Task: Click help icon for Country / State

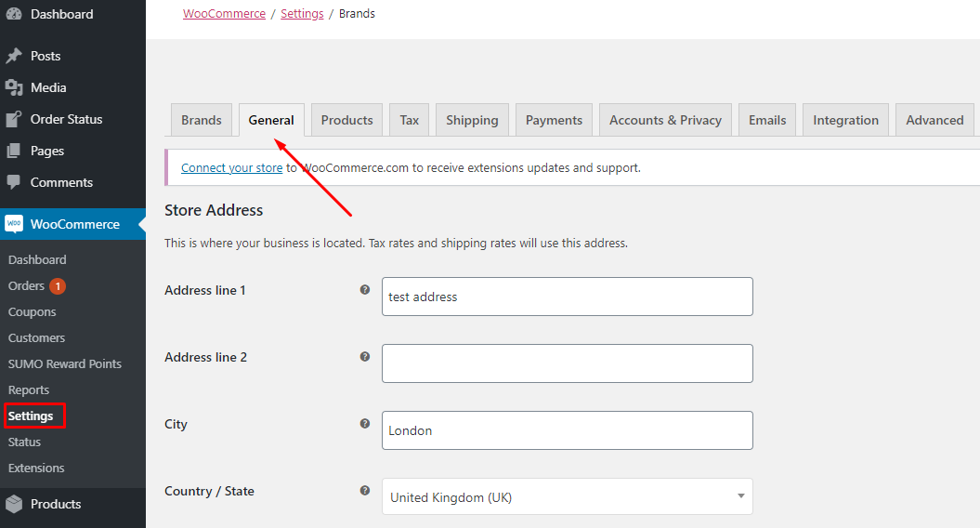Action: coord(365,491)
